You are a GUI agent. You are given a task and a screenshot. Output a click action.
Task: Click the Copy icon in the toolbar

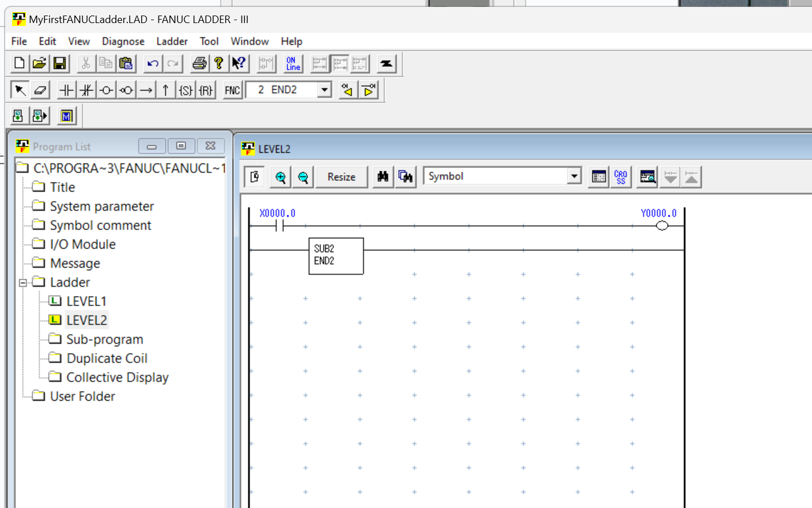pyautogui.click(x=106, y=63)
